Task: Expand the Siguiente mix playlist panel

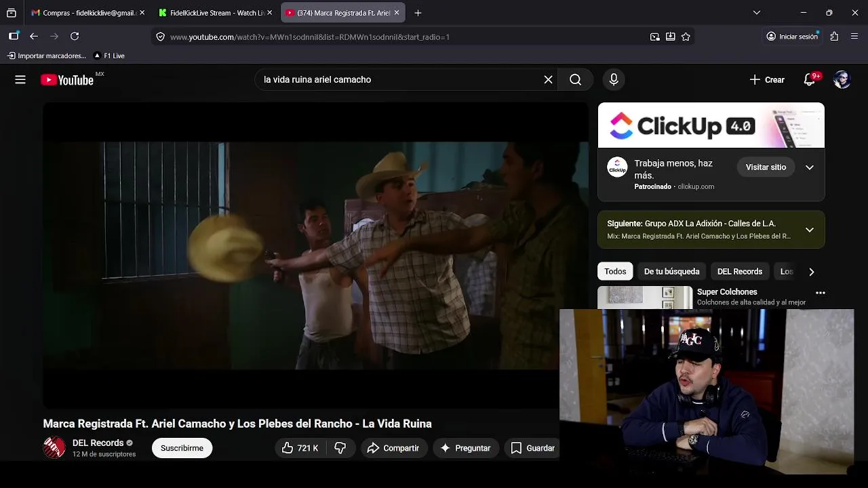Action: tap(810, 230)
